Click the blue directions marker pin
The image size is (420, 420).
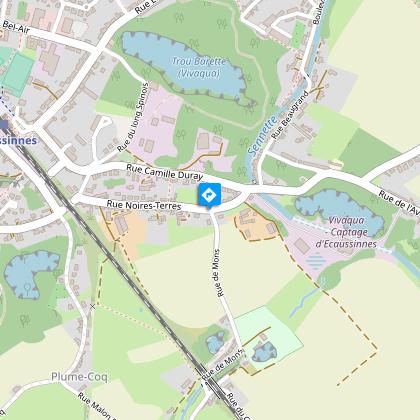pyautogui.click(x=209, y=195)
